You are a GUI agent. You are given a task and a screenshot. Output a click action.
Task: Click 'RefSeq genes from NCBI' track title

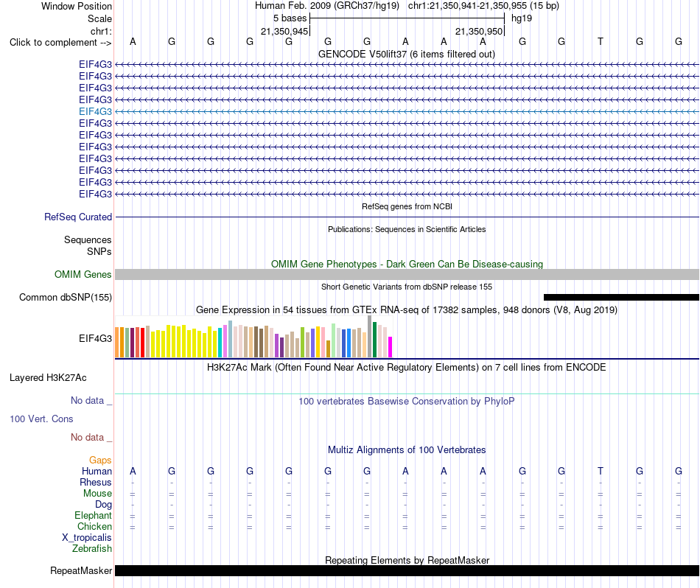click(407, 206)
